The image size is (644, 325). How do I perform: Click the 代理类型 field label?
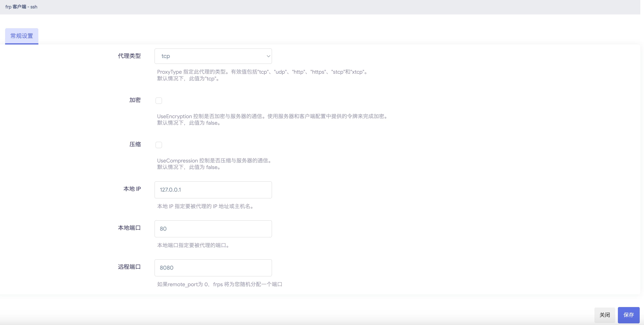pos(129,56)
